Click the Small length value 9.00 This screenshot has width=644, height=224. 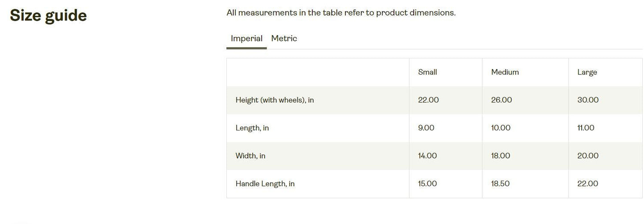coord(426,128)
